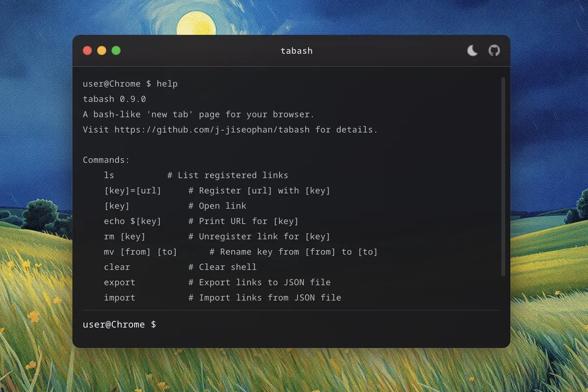588x392 pixels.
Task: Click the 'echo $[key]' command entry
Action: pos(132,221)
